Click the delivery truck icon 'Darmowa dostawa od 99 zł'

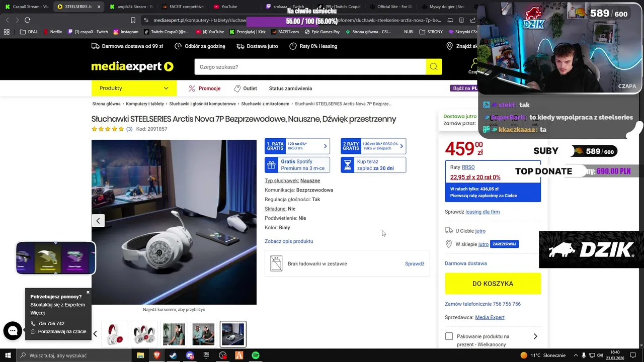[x=127, y=46]
